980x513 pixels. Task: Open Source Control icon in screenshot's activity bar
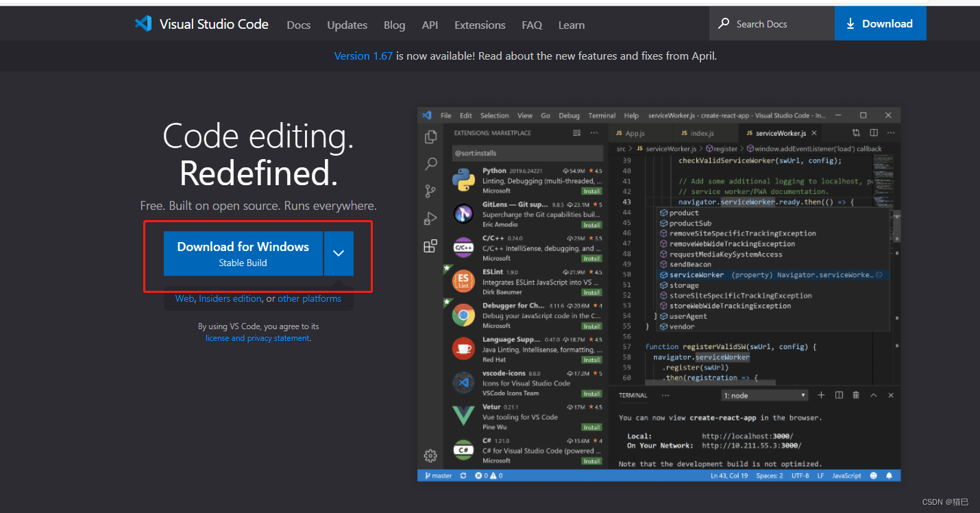click(430, 191)
